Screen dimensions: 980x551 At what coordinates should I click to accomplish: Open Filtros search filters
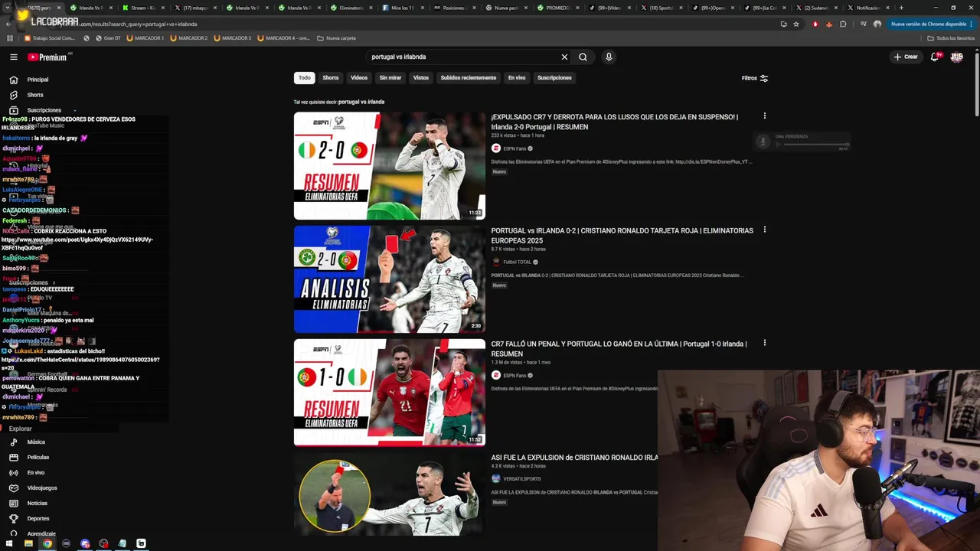[x=755, y=77]
